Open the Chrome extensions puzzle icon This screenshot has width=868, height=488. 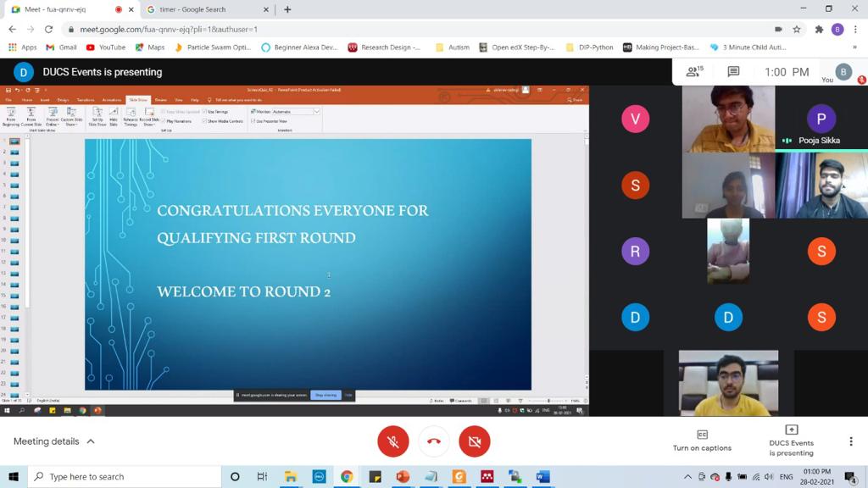coord(818,29)
